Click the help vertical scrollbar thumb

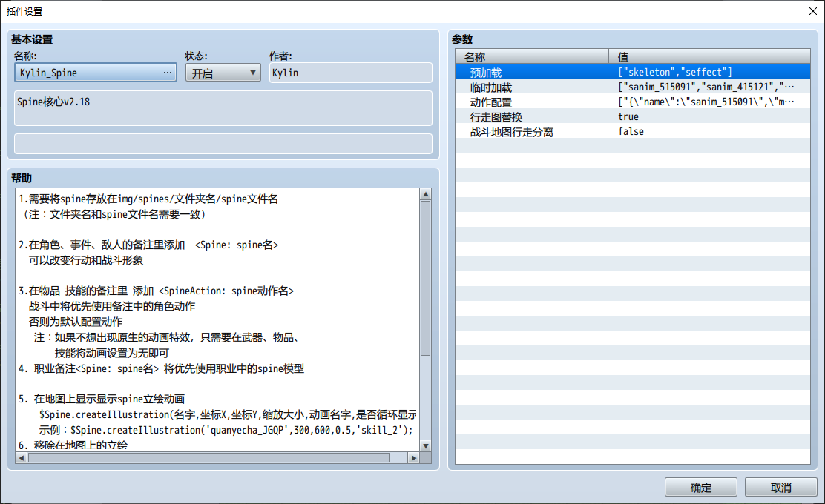pyautogui.click(x=426, y=278)
